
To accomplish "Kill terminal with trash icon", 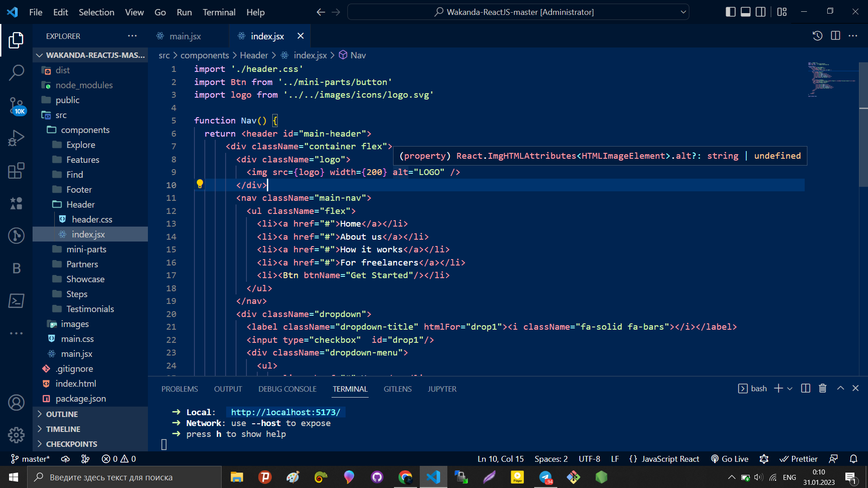I will [822, 389].
